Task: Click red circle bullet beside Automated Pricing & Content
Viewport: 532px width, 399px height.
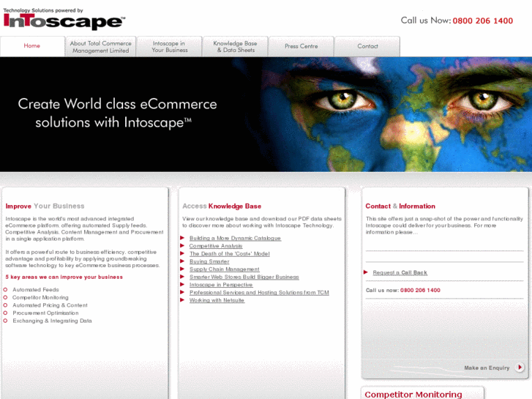Action: coord(5,305)
